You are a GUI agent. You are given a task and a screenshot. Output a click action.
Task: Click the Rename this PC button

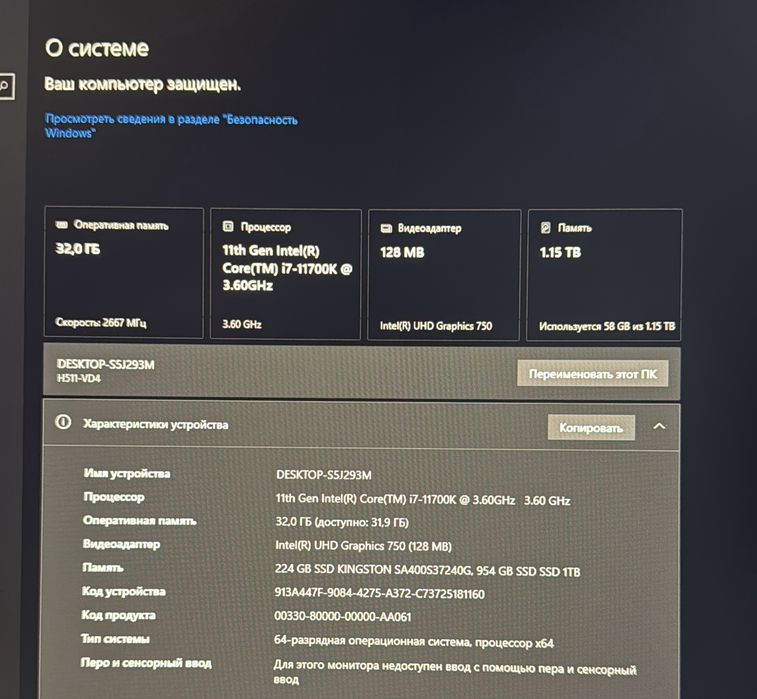coord(592,374)
